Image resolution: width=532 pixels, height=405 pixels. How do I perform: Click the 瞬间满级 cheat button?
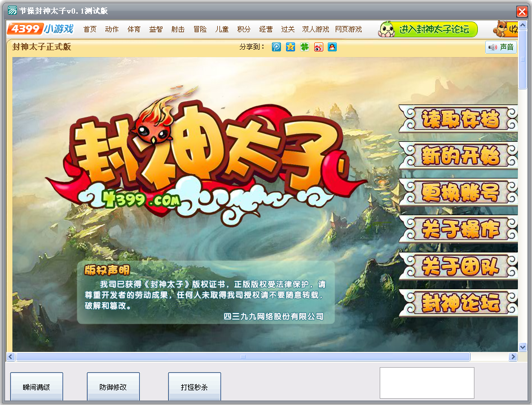[x=37, y=387]
